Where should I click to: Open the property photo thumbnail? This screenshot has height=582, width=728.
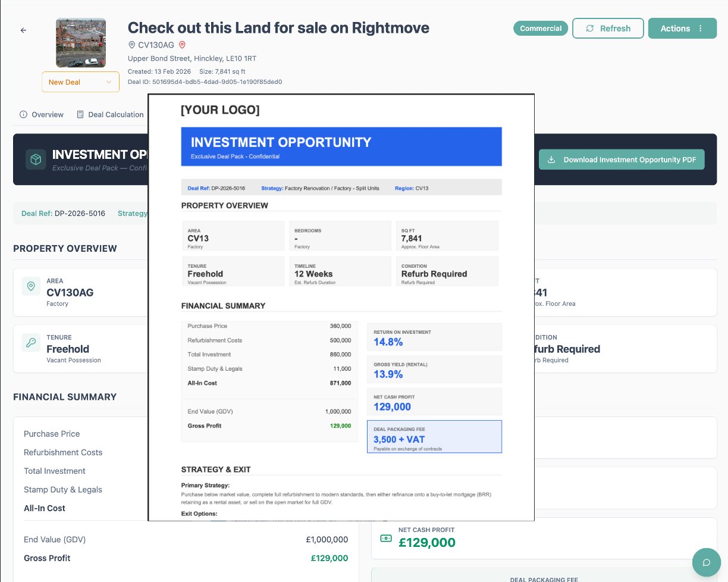coord(81,43)
